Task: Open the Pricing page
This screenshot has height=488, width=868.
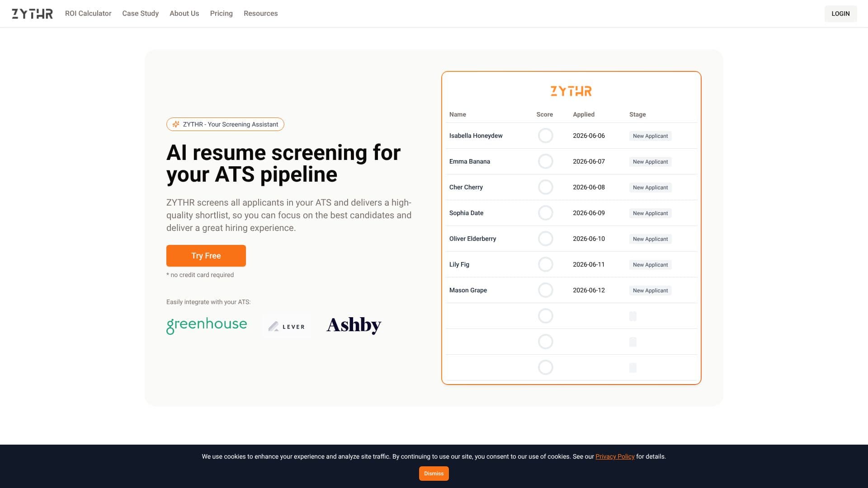Action: (222, 14)
